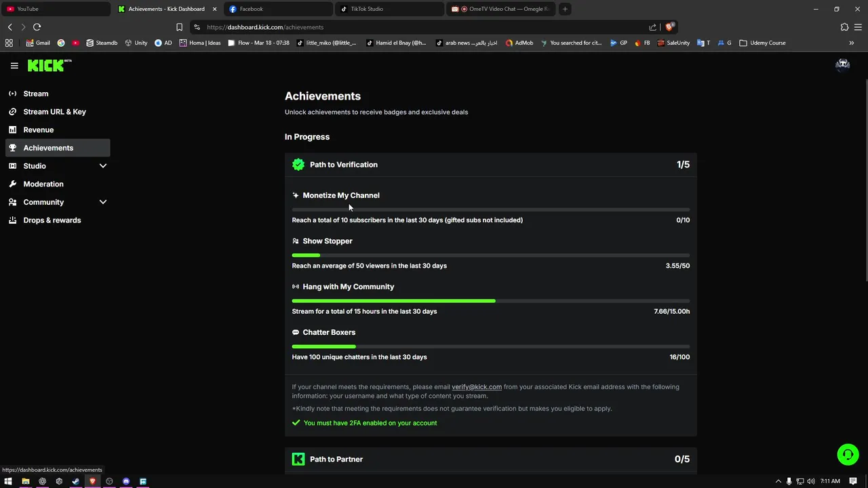Screen dimensions: 868x488
Task: Go to Stream URL & Key
Action: coord(54,112)
